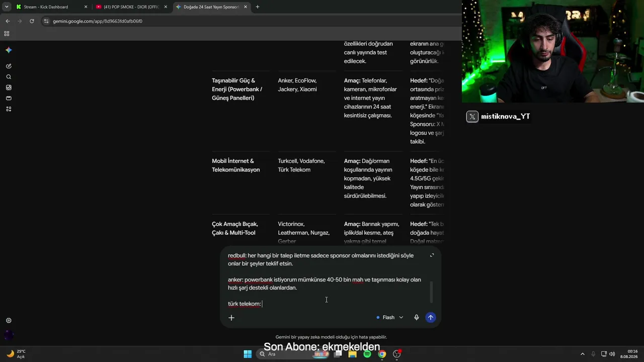The width and height of the screenshot is (644, 362).
Task: Click the "türk telekom:" line in the prompt
Action: click(245, 304)
